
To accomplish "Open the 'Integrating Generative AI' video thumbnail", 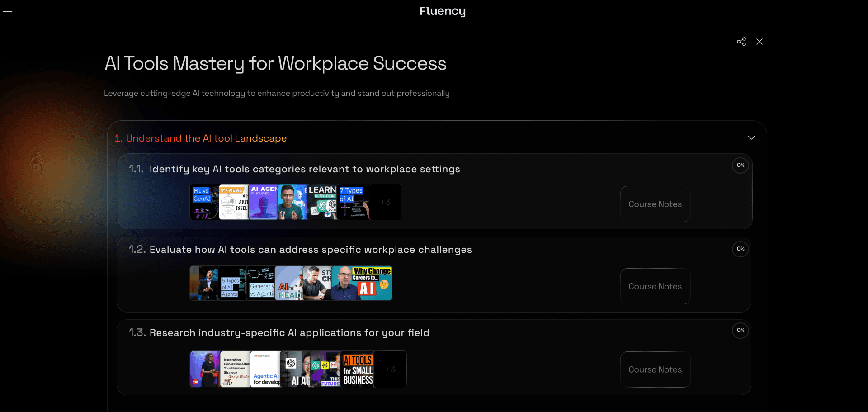I will coord(235,369).
